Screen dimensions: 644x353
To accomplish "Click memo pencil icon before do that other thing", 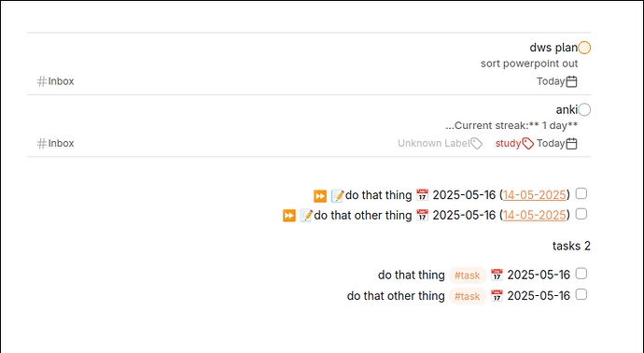I will pos(306,216).
